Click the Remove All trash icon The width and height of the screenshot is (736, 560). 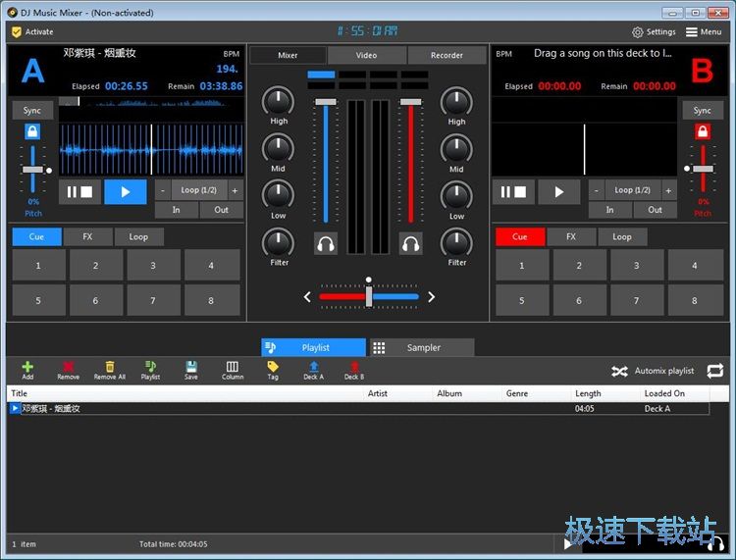point(109,368)
